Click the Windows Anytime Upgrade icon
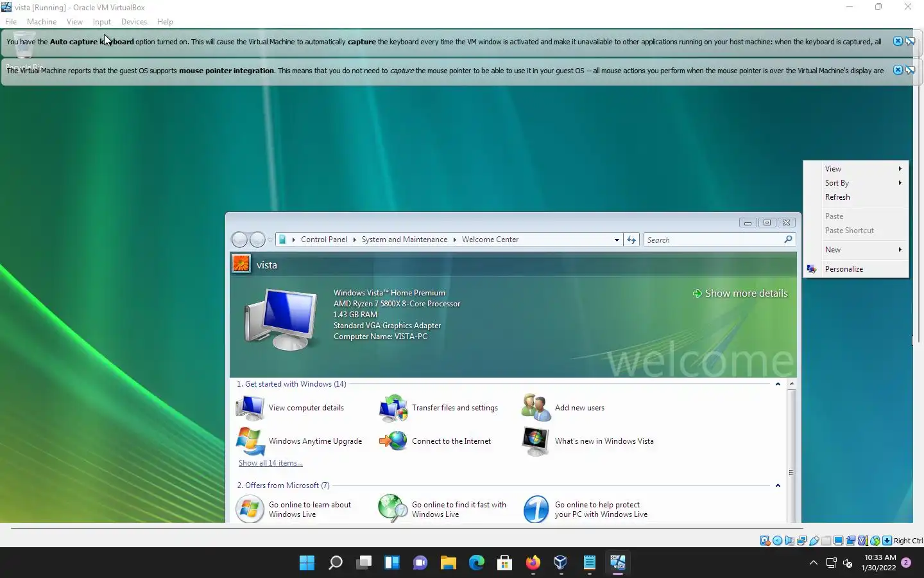The width and height of the screenshot is (924, 578). pyautogui.click(x=250, y=441)
